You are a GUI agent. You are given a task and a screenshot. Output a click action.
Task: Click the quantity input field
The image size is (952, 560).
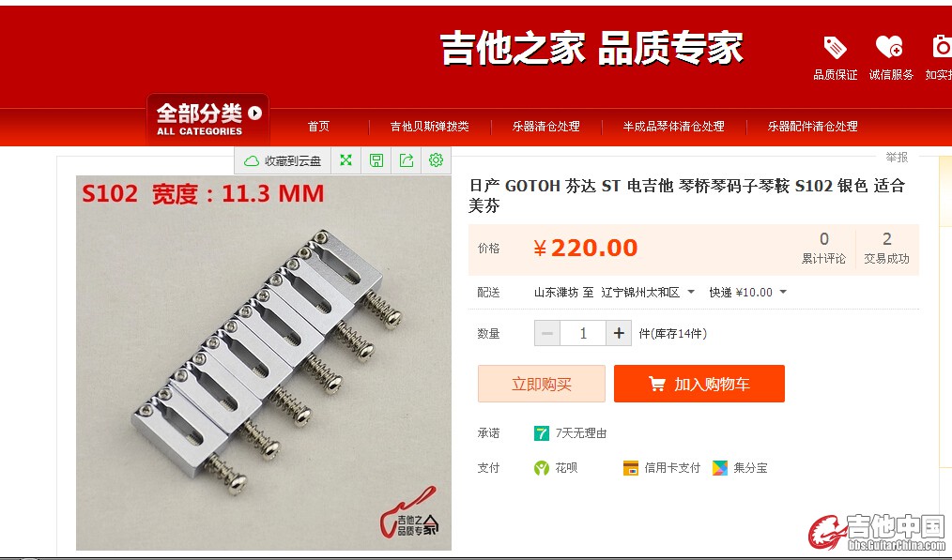583,333
